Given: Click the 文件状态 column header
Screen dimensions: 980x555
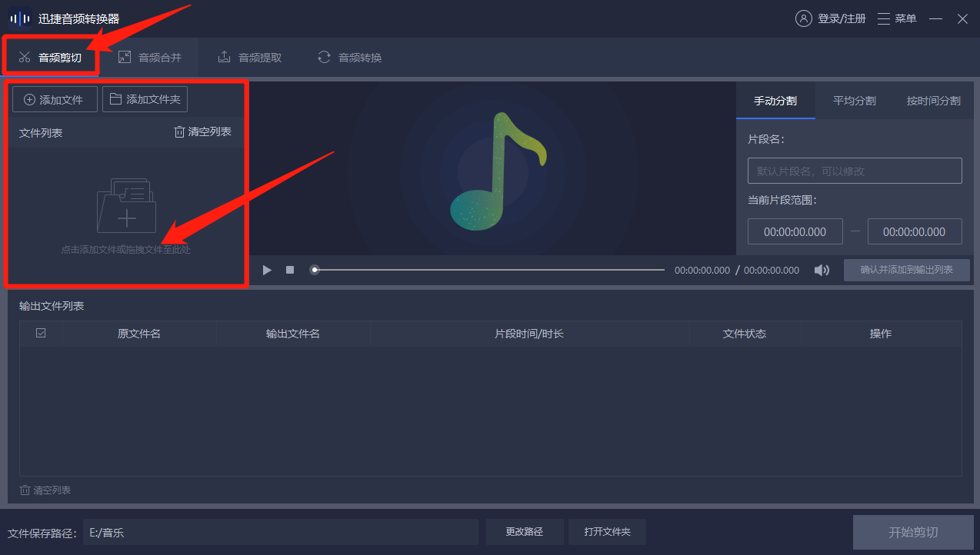Looking at the screenshot, I should [745, 334].
